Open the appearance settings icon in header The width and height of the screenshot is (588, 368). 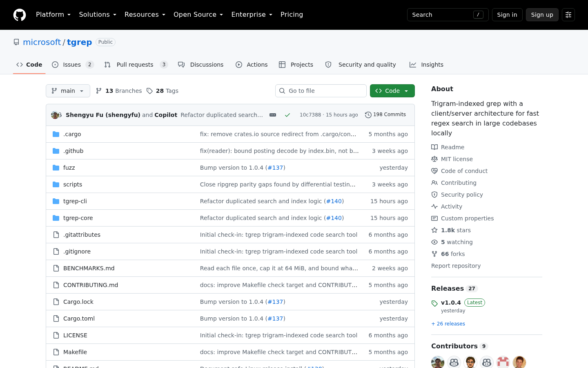(568, 15)
